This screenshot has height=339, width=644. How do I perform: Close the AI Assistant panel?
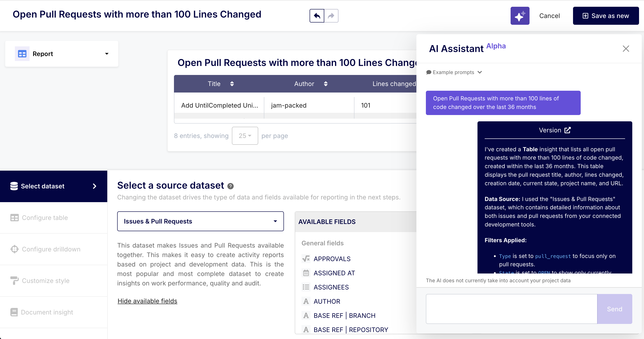click(626, 48)
